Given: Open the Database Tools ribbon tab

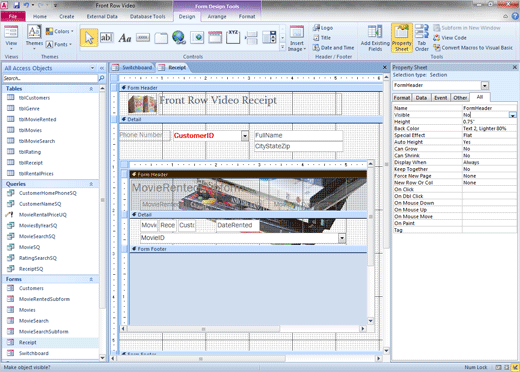Looking at the screenshot, I should click(x=147, y=16).
